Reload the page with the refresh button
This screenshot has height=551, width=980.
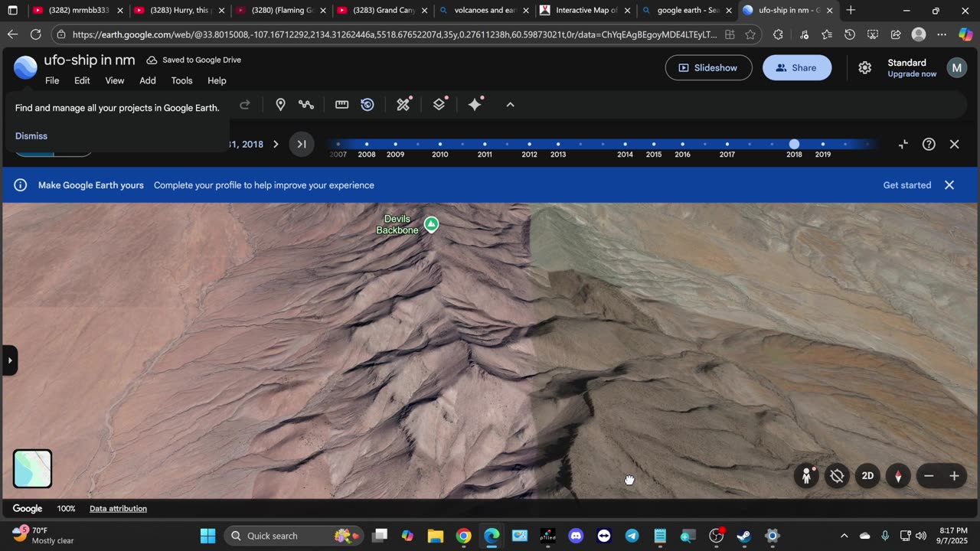(x=35, y=34)
